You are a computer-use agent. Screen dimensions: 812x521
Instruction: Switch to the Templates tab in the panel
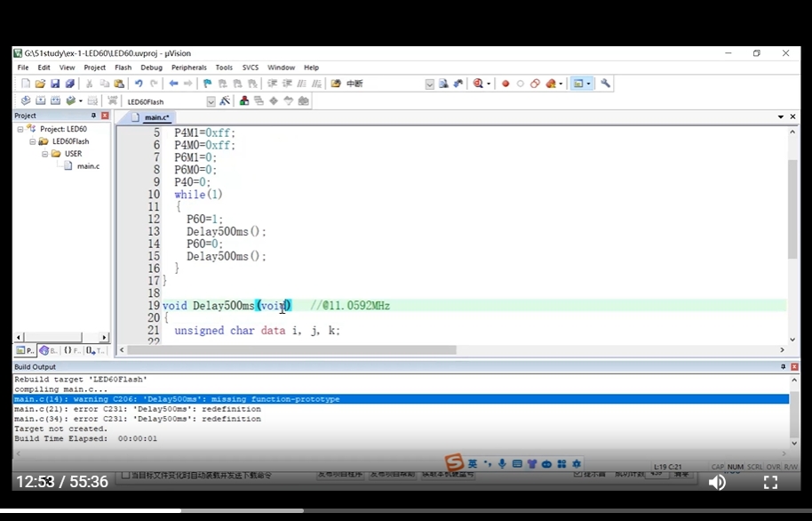(x=95, y=351)
